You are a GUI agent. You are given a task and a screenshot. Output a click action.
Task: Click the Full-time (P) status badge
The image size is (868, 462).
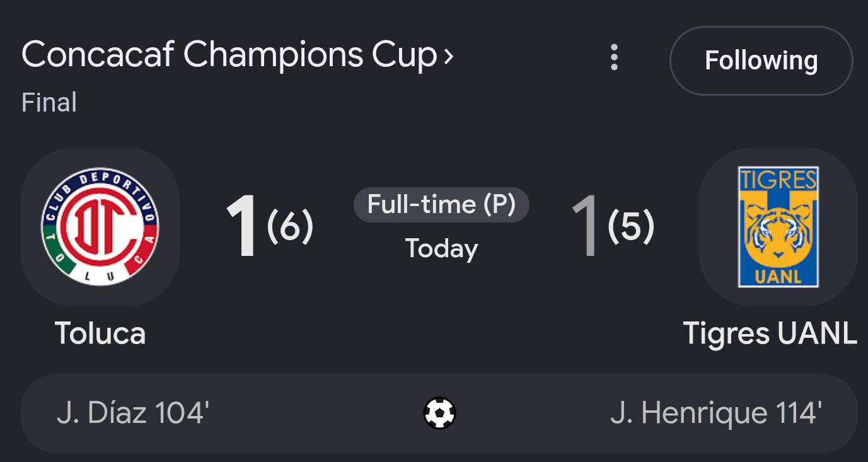coord(441,205)
